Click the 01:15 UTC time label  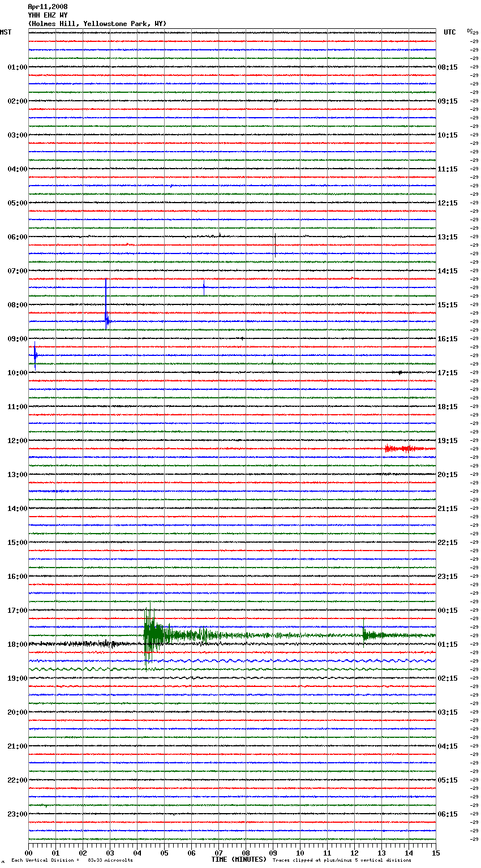[x=448, y=644]
